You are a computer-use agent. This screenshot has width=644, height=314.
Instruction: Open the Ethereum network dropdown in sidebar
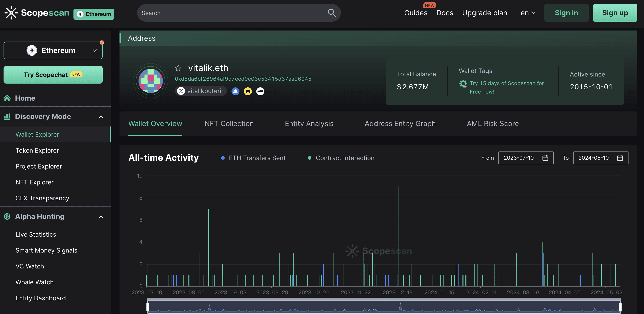point(53,50)
